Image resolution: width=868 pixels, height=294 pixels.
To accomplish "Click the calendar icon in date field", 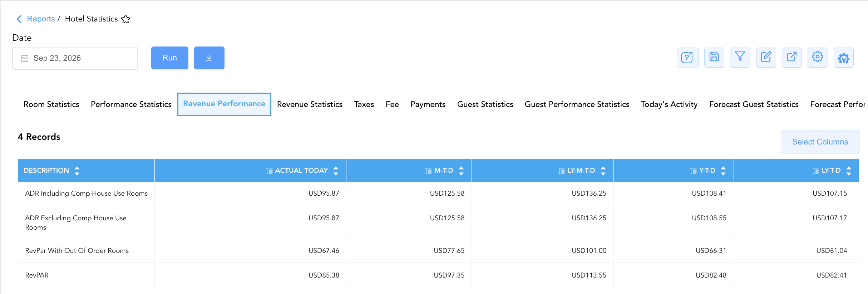I will point(25,58).
